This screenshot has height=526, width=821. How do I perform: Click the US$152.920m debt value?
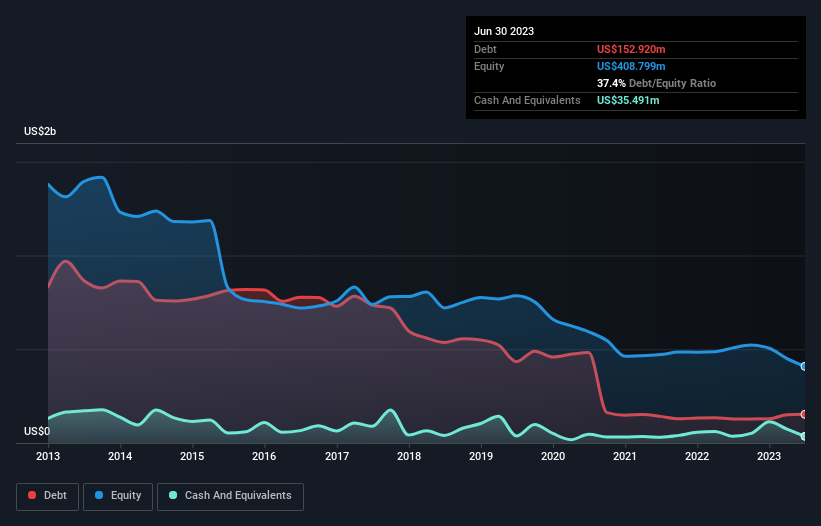point(631,49)
